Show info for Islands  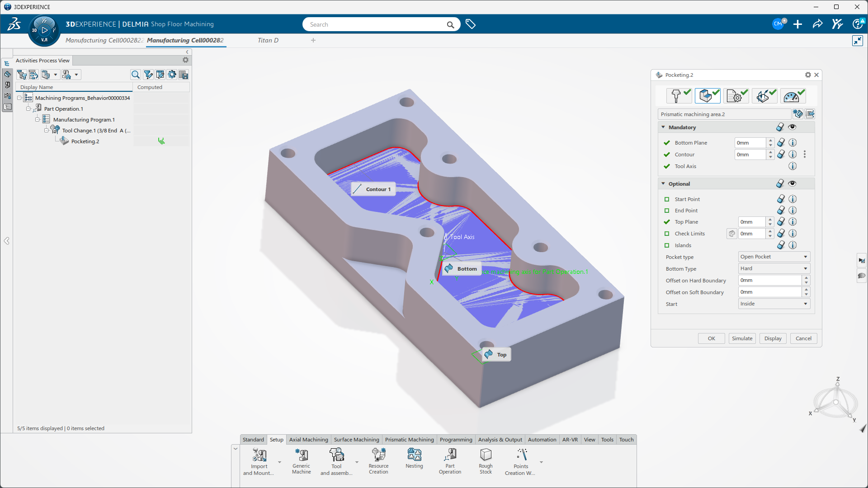tap(793, 245)
